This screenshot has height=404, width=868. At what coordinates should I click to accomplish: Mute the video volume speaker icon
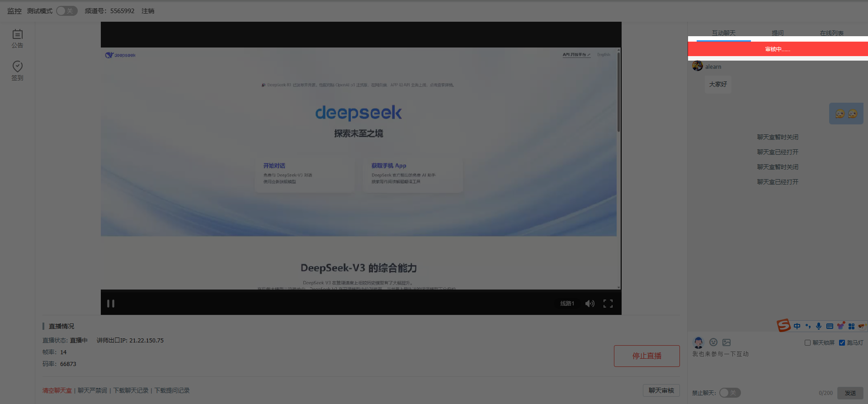590,304
